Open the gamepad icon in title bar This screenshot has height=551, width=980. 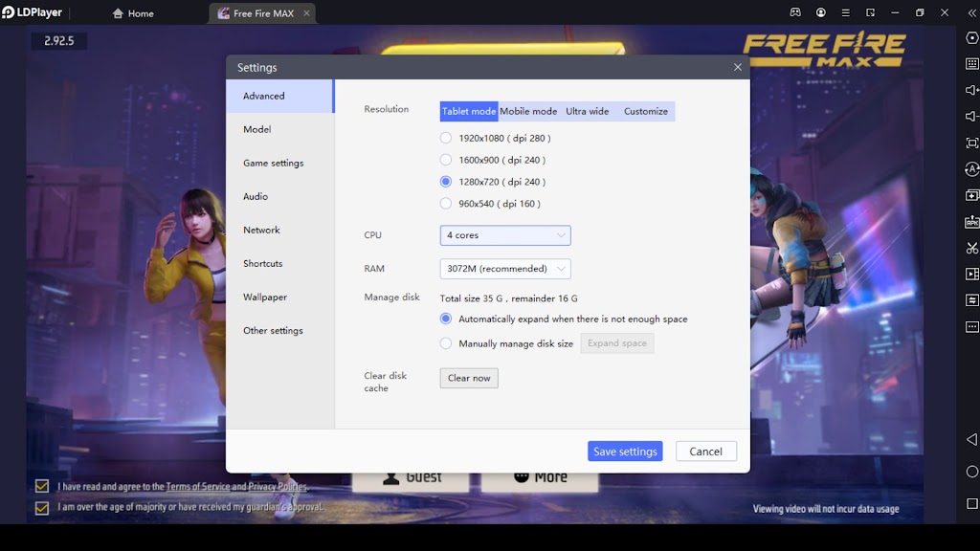tap(795, 12)
